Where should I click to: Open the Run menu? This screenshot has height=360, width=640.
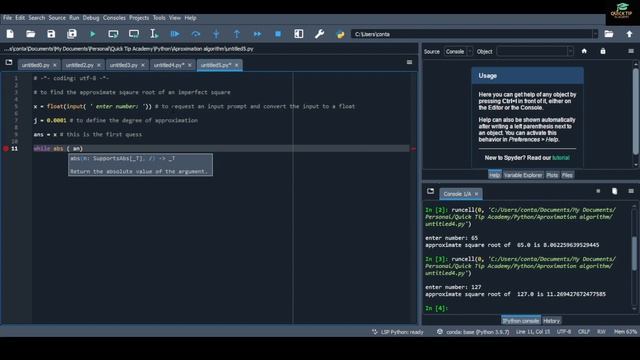click(x=74, y=18)
